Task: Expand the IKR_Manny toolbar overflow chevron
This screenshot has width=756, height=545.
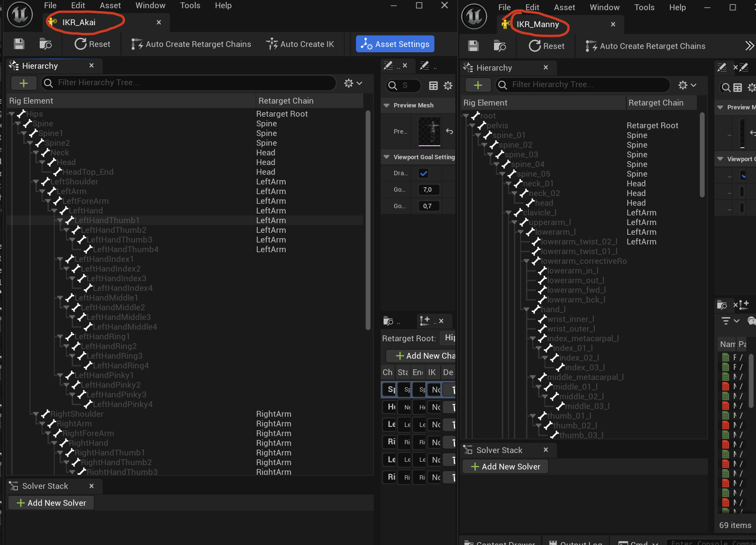Action: pos(749,46)
